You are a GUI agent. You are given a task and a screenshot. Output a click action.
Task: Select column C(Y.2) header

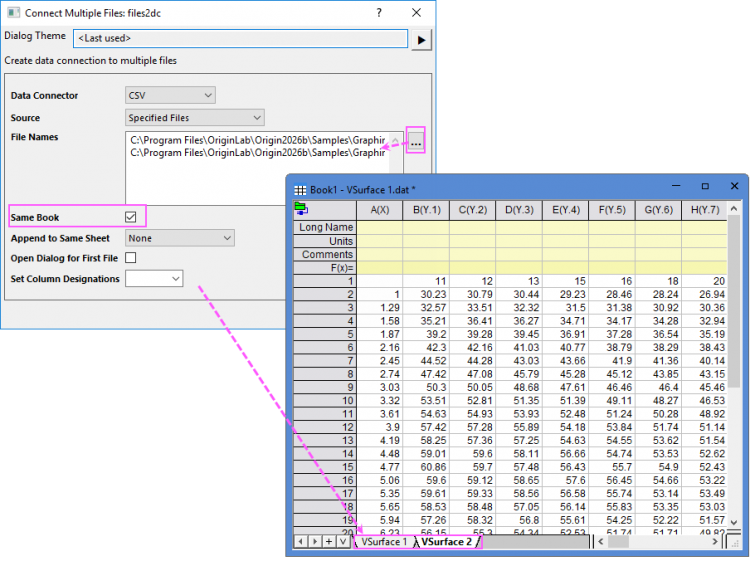click(473, 210)
